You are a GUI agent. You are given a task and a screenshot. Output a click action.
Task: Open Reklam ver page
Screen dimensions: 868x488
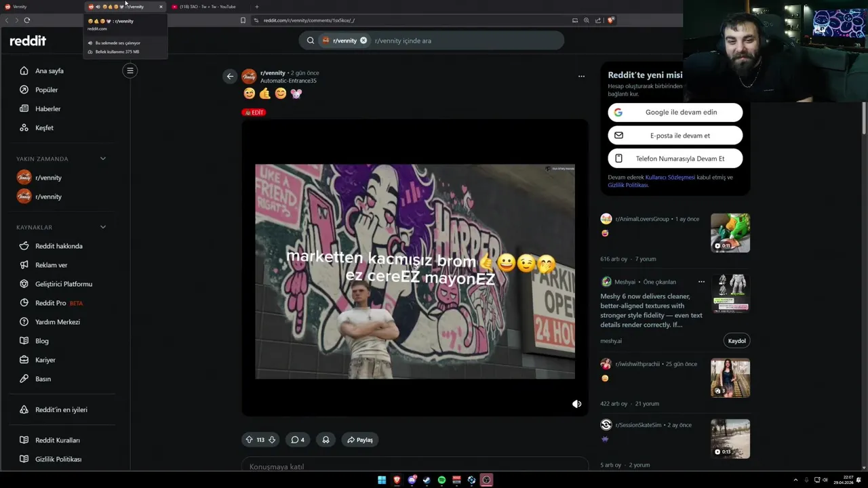tap(52, 265)
